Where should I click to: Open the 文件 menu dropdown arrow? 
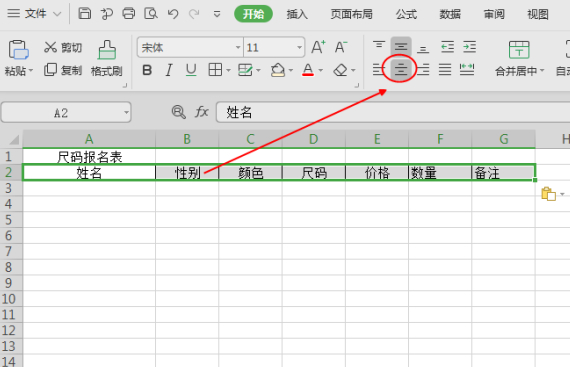pos(57,14)
